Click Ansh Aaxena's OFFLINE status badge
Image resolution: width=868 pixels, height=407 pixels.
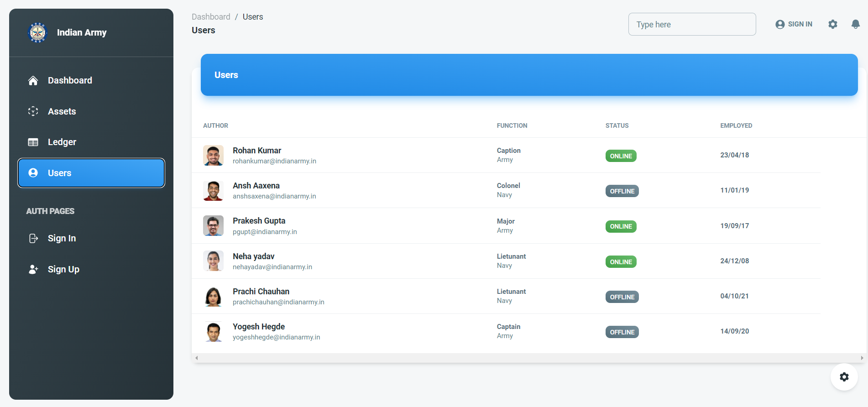(622, 191)
